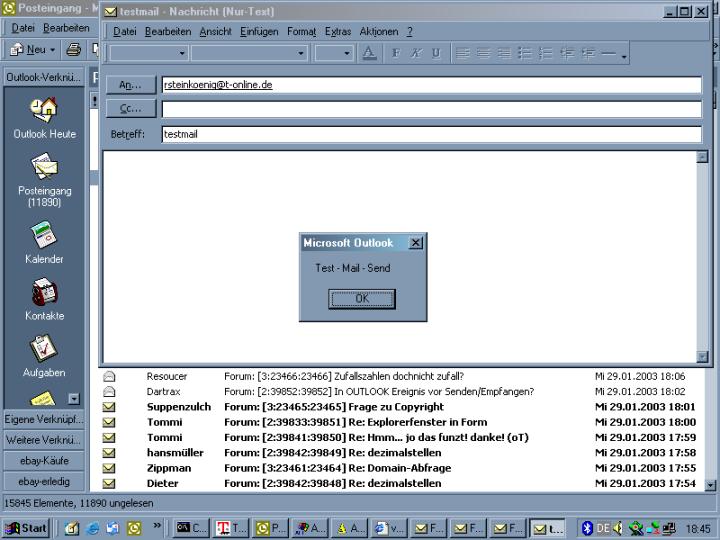720x540 pixels.
Task: Click the volume speaker icon in tray
Action: point(618,528)
